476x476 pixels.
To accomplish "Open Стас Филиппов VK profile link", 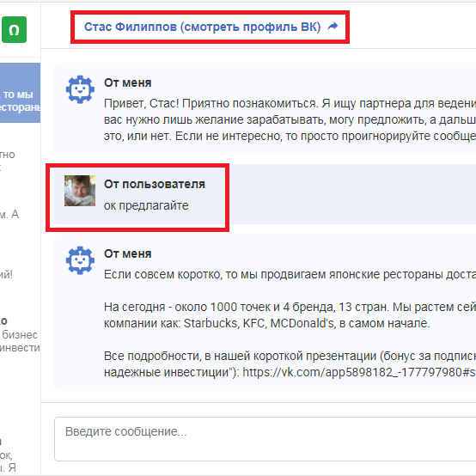I will pos(203,27).
